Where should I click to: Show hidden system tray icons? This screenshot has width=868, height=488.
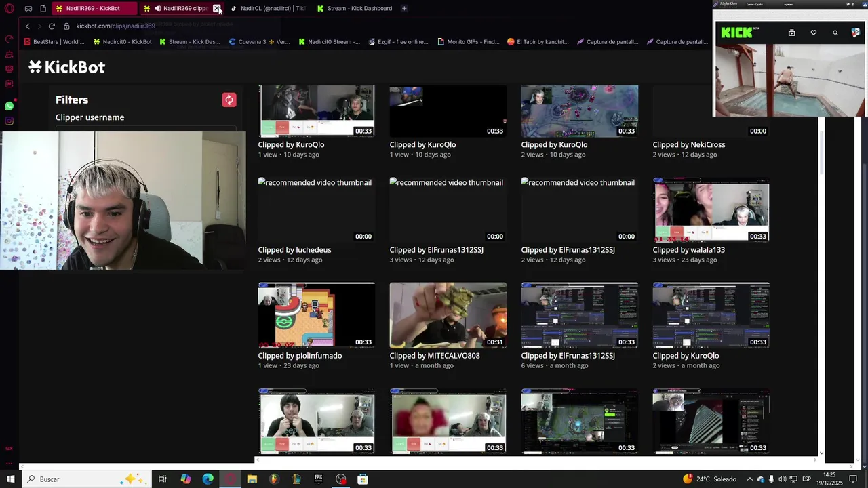point(750,479)
